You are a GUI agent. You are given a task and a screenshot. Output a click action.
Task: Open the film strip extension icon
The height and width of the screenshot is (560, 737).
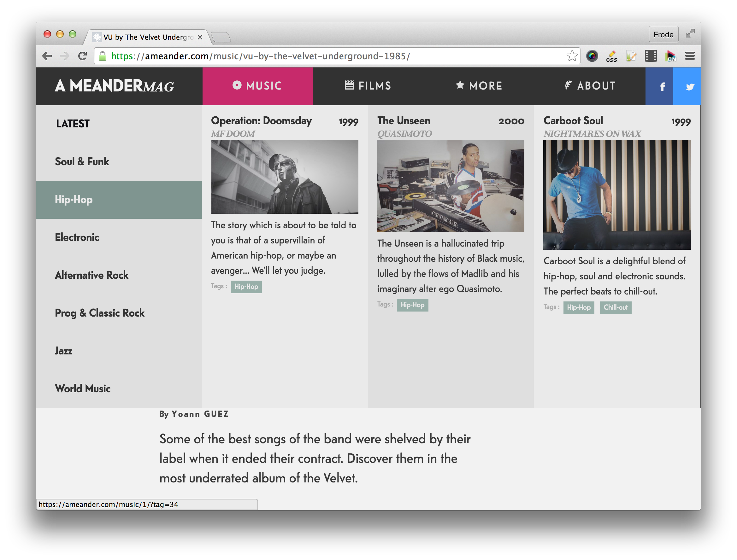[650, 56]
